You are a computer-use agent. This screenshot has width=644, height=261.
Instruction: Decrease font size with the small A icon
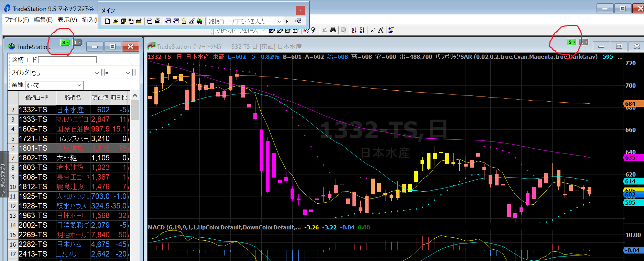point(373,31)
